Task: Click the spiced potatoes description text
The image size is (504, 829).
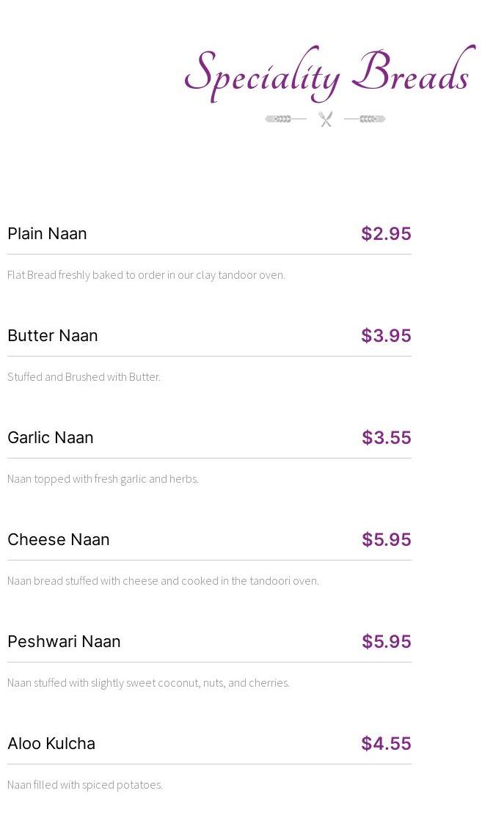Action: tap(85, 784)
